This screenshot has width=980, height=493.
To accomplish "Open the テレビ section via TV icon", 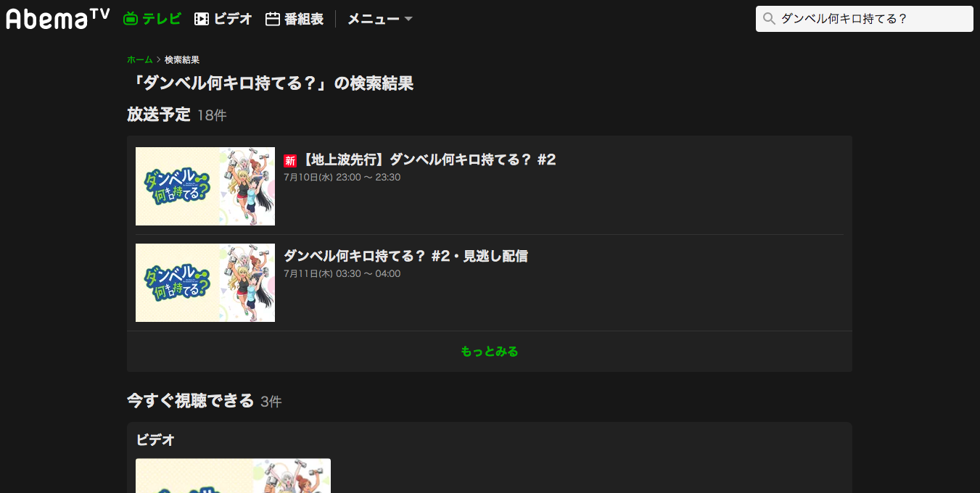I will [x=131, y=19].
